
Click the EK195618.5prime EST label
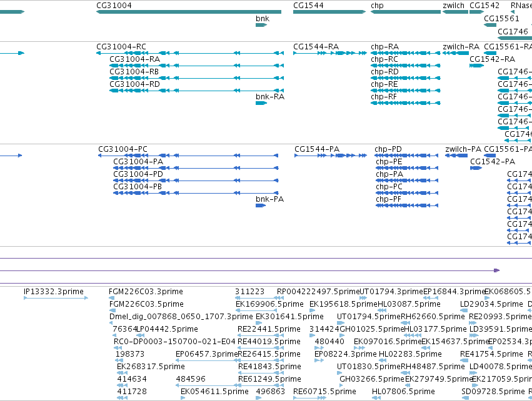[x=343, y=304]
